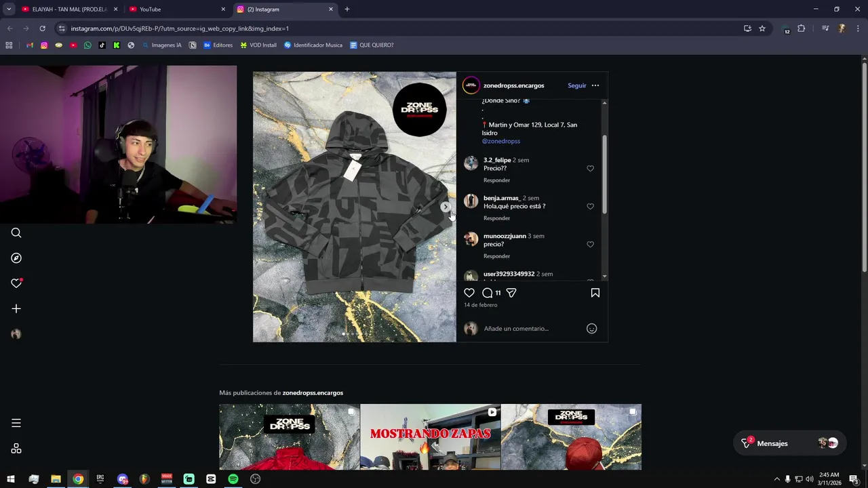Open zonedropss.encargos link in Más publicaciones heading

pos(313,393)
